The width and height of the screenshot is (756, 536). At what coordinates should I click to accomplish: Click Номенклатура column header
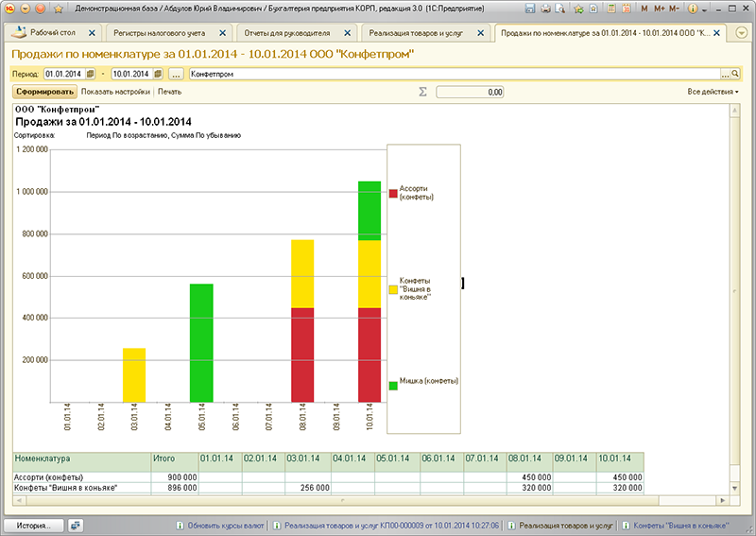click(82, 461)
